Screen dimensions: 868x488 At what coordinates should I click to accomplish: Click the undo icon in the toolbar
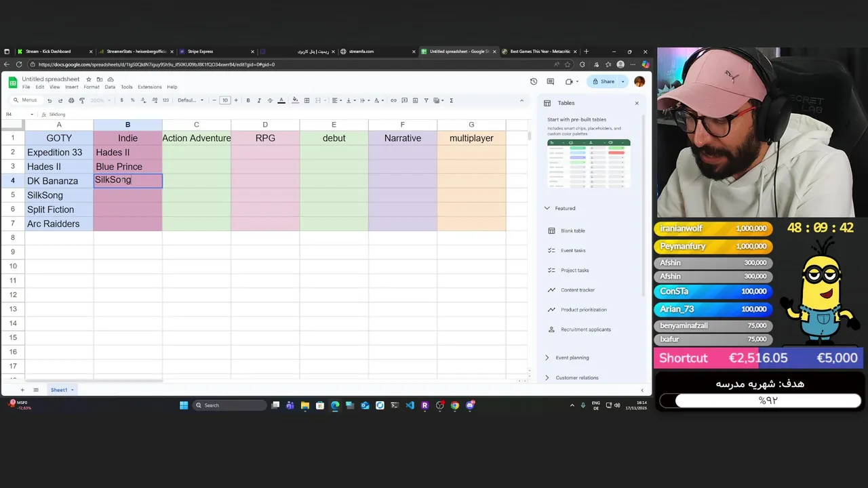pos(50,100)
